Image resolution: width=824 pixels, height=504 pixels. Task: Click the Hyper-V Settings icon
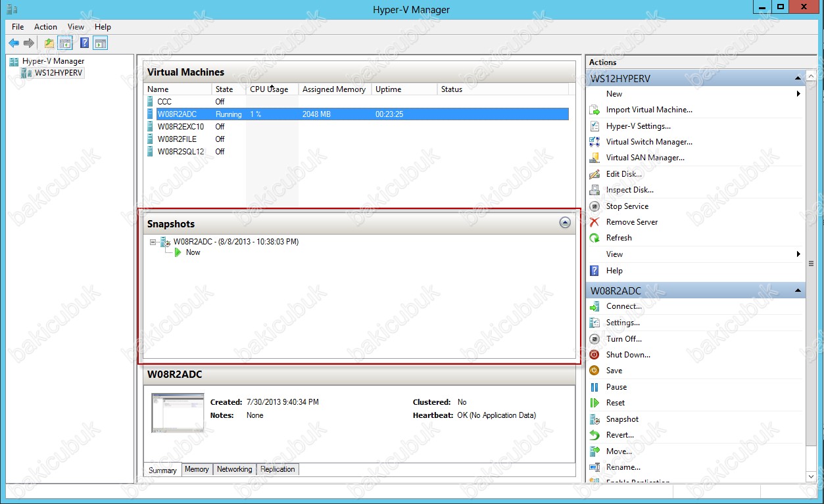[x=594, y=126]
